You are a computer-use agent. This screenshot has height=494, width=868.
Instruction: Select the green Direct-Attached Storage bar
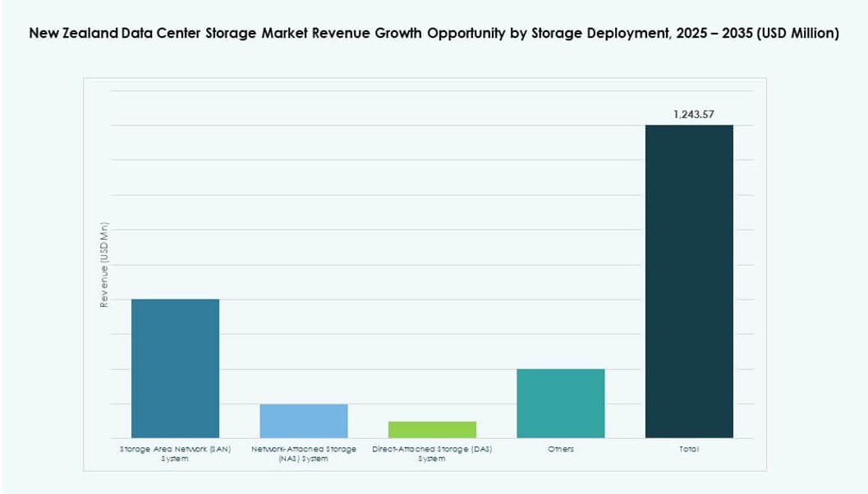[432, 429]
